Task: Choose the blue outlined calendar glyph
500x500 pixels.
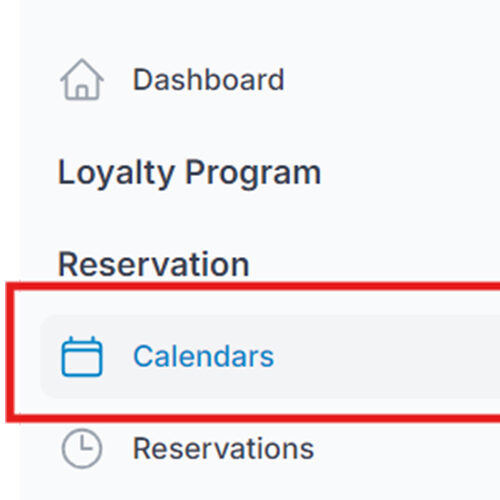Action: 82,356
